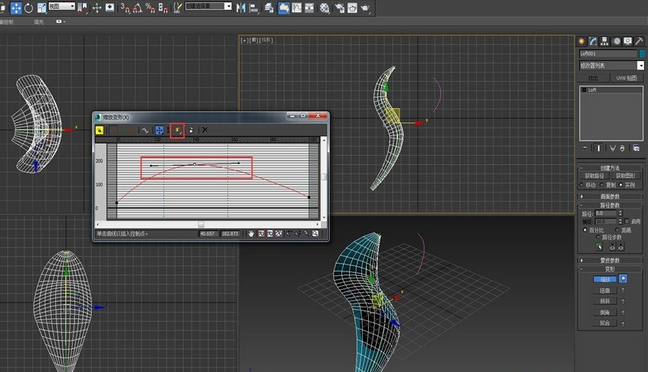
Task: Select the Move Control Point tool
Action: point(159,130)
